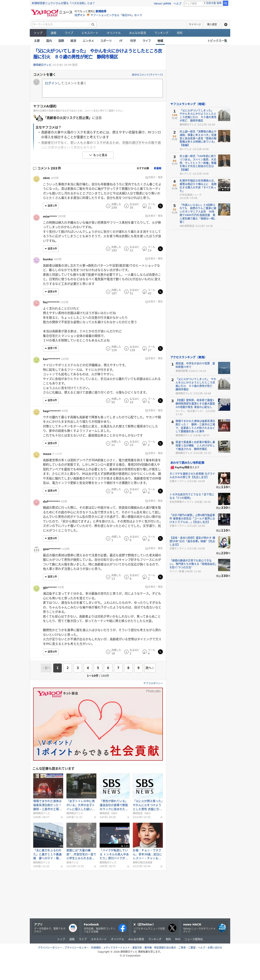Expand 返信0件 under kar's comment
The width and height of the screenshot is (260, 980).
[x=51, y=401]
